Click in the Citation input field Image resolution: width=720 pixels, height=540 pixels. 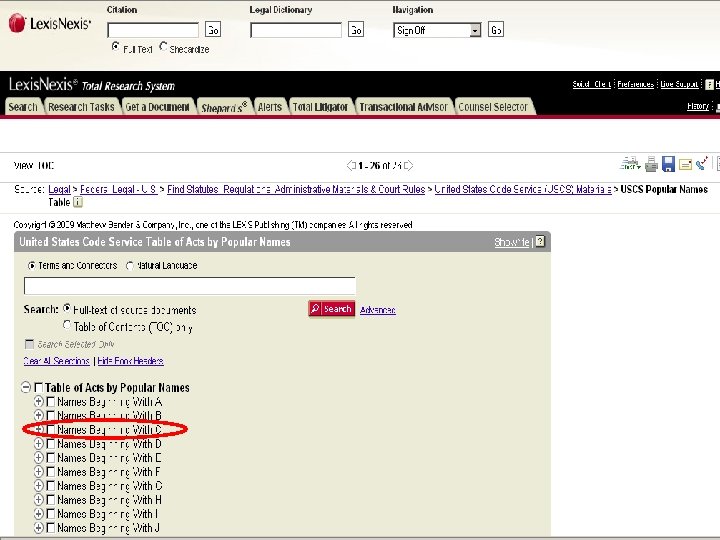(x=153, y=30)
